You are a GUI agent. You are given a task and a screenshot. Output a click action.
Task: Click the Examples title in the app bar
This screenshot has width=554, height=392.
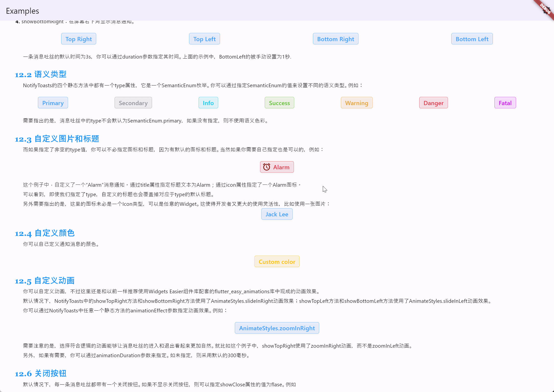(x=22, y=11)
